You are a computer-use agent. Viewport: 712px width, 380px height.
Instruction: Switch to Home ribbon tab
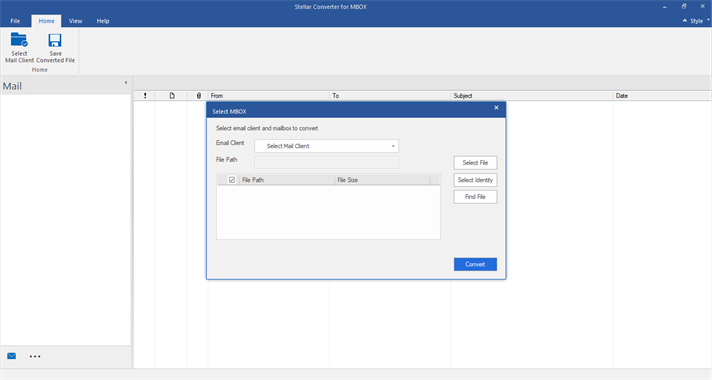click(46, 21)
